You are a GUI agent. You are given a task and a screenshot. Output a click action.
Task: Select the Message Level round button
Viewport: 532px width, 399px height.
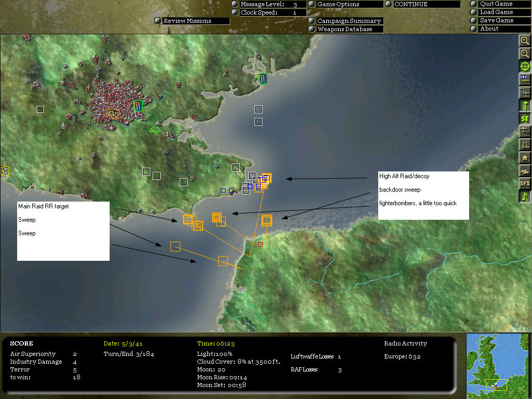click(235, 4)
